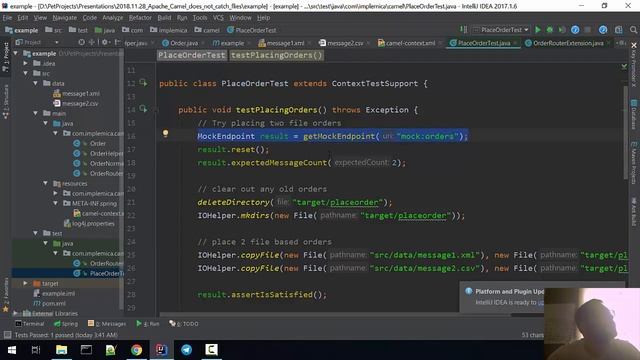Click 'testPlacingOrders()' editor breadcrumb
Viewport: 640px width, 360px height.
click(277, 56)
